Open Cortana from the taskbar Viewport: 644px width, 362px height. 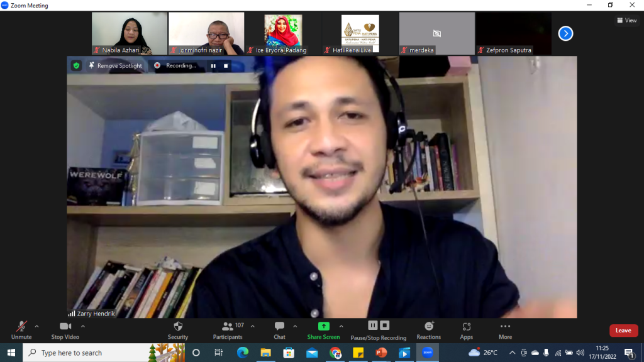[196, 353]
